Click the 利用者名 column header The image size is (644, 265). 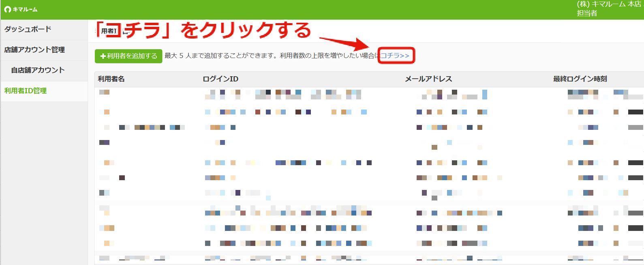coord(111,79)
